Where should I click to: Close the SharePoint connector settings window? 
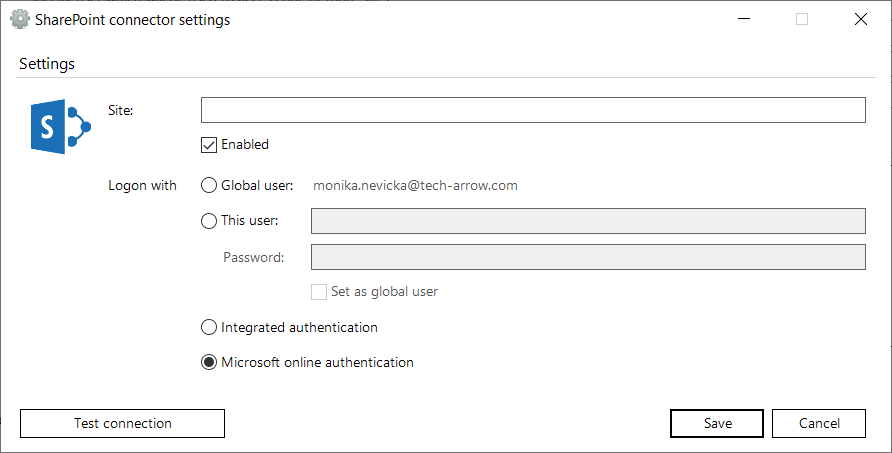pos(860,19)
